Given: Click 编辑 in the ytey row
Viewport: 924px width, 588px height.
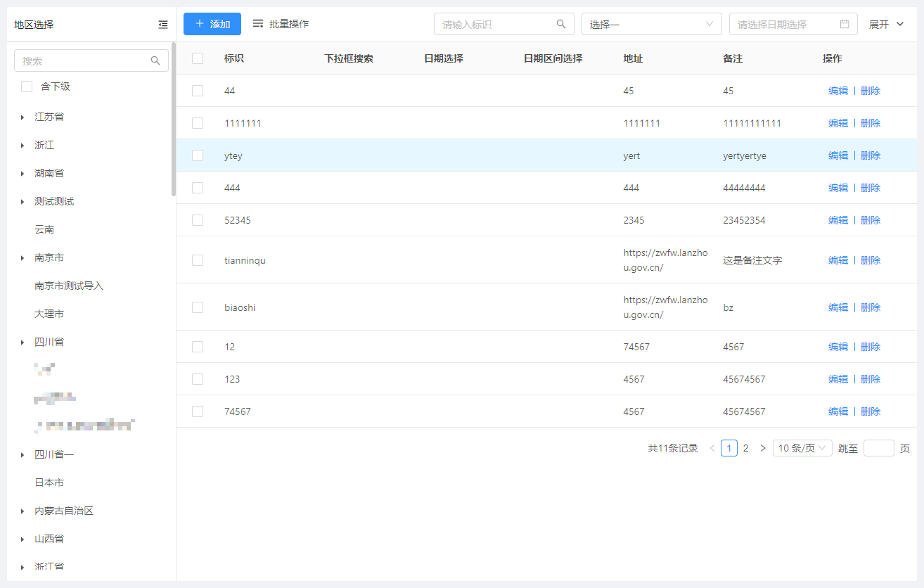Looking at the screenshot, I should pyautogui.click(x=838, y=155).
